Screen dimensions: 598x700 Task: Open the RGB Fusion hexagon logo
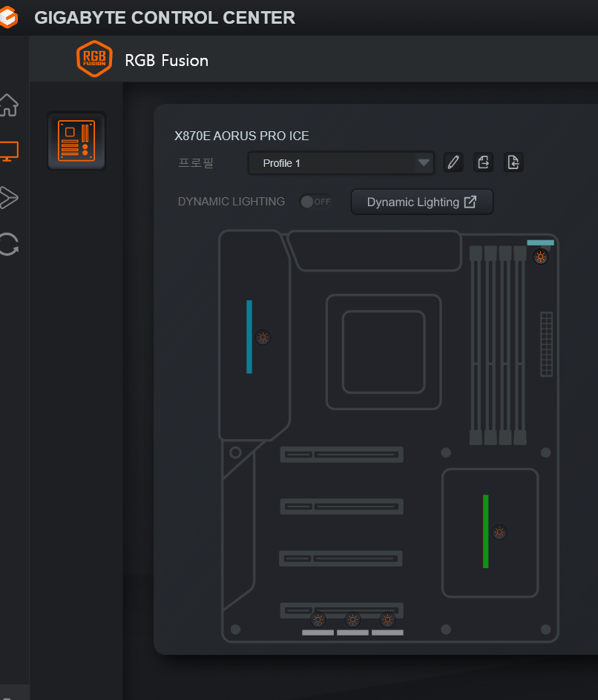coord(94,59)
